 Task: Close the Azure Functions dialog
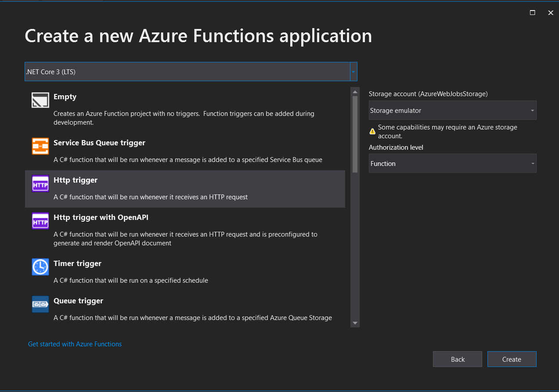550,13
